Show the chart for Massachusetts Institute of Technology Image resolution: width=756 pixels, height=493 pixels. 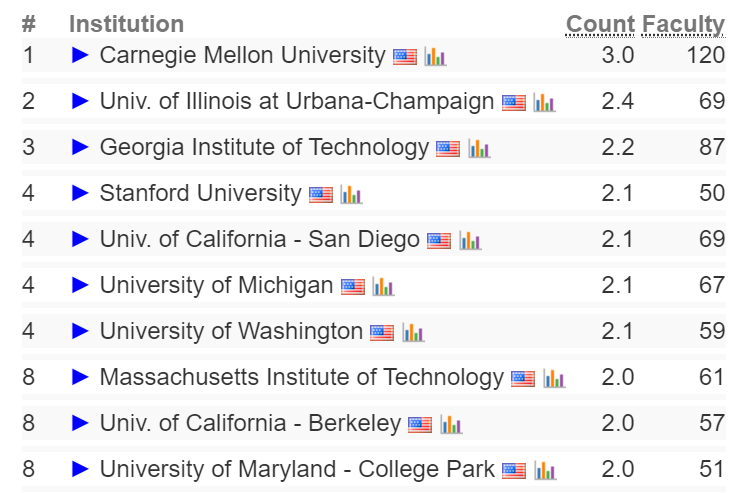pyautogui.click(x=554, y=379)
